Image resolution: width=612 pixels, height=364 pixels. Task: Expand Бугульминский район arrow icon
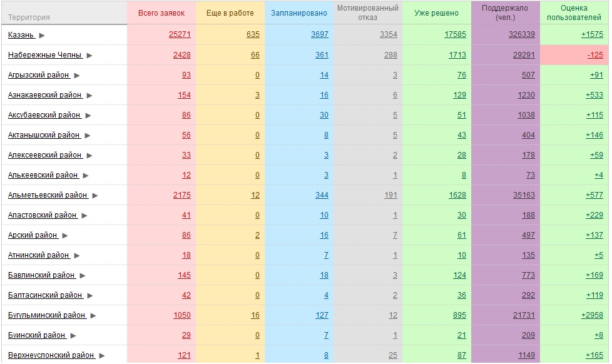[x=93, y=316]
